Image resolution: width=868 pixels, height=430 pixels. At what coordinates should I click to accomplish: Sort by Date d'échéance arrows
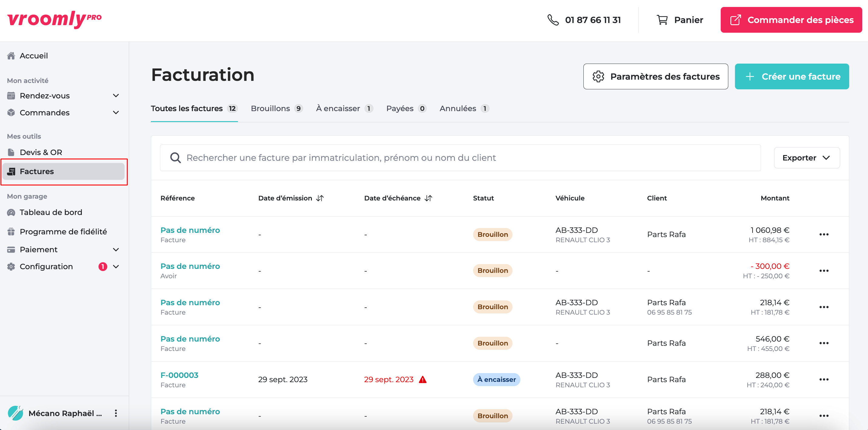click(428, 198)
